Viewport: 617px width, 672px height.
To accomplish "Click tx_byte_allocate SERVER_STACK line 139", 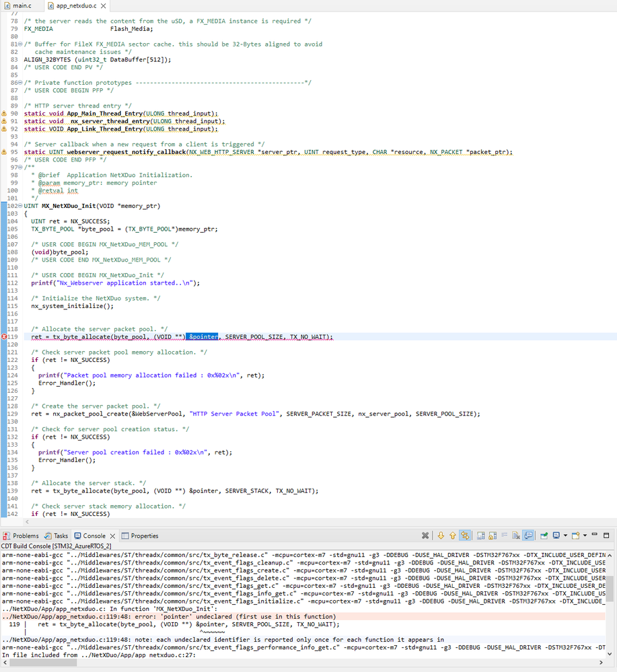I will [x=175, y=491].
